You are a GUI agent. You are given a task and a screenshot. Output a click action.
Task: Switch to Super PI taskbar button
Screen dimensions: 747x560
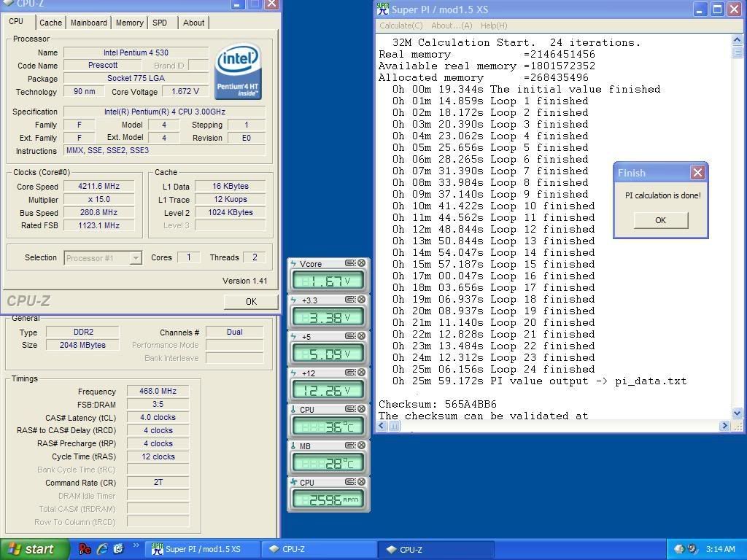coord(203,550)
